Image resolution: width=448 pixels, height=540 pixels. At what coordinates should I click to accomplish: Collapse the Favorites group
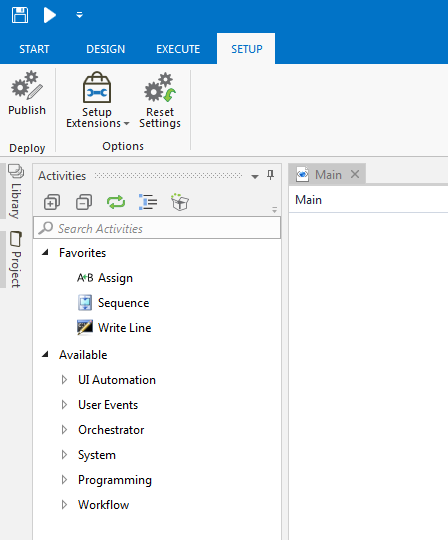pos(45,252)
